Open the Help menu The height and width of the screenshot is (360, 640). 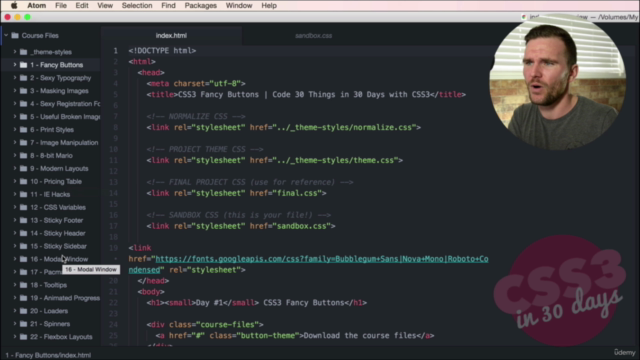pyautogui.click(x=269, y=6)
